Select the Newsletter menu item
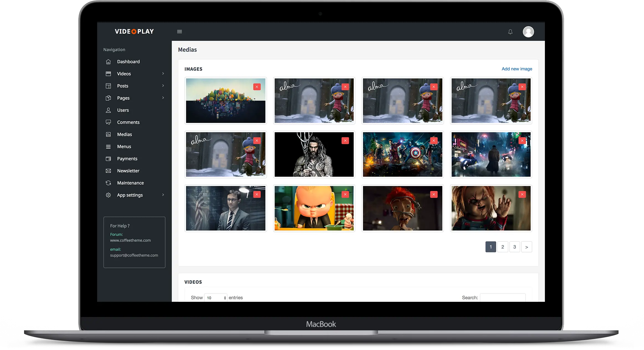The width and height of the screenshot is (644, 350). pyautogui.click(x=128, y=170)
